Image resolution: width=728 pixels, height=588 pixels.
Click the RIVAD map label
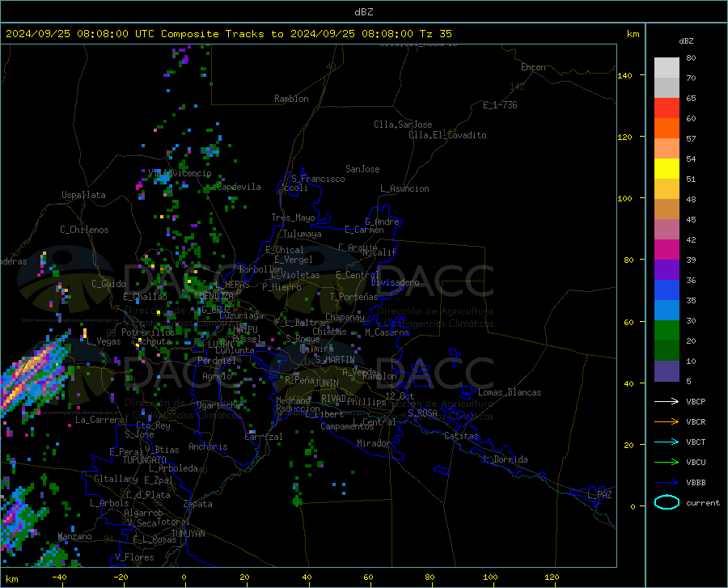pyautogui.click(x=333, y=399)
